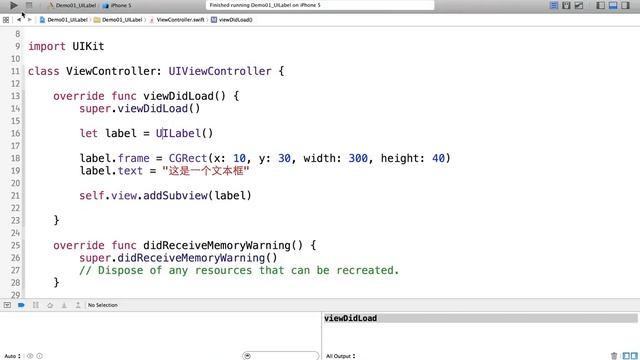The width and height of the screenshot is (640, 360).
Task: Click the Step Over debug button
Action: 50,305
